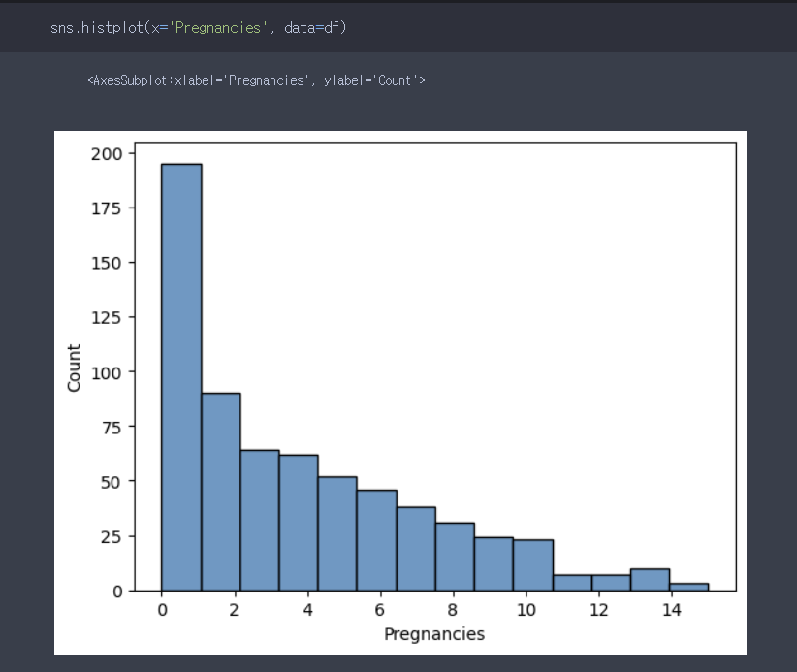Click the x-axis tick label 10

(526, 610)
